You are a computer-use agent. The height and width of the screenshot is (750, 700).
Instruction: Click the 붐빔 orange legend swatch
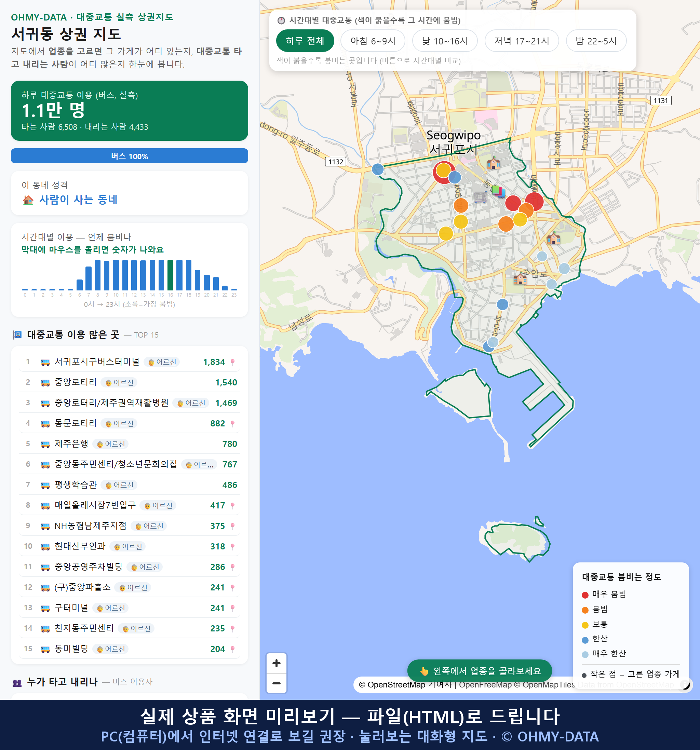coord(585,610)
